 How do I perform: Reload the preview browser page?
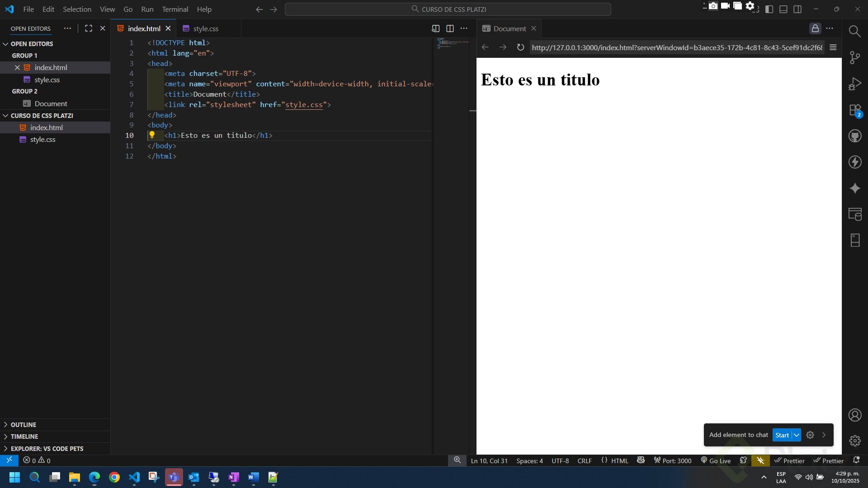(x=520, y=47)
